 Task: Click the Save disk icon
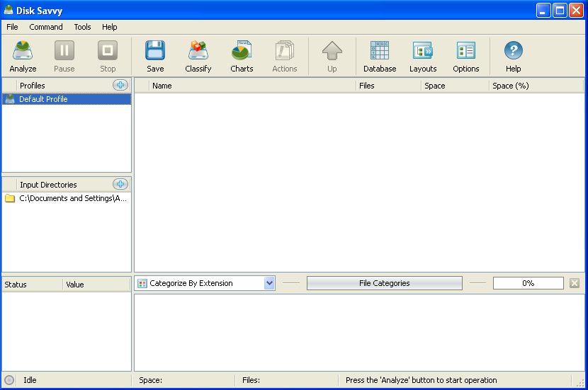(155, 56)
